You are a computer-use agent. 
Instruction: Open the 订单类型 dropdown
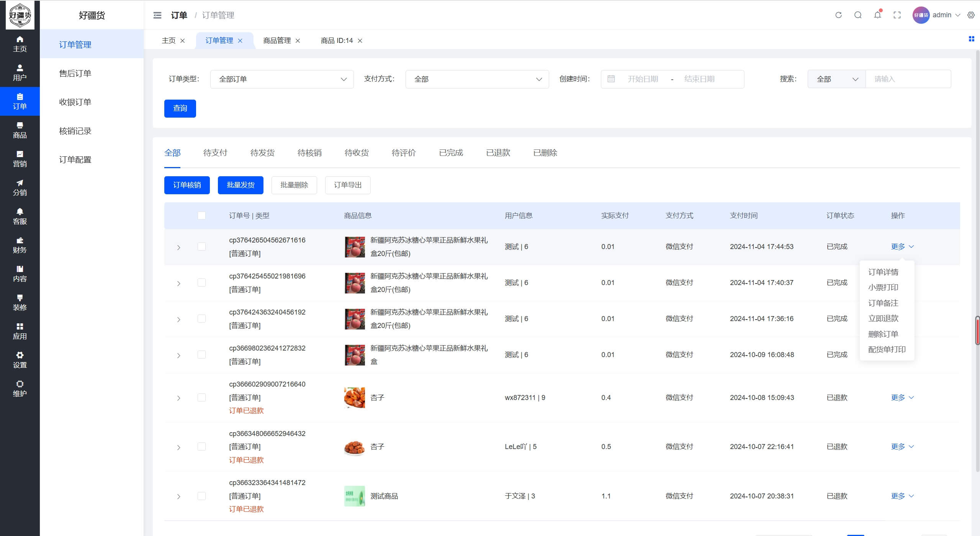[x=281, y=79]
